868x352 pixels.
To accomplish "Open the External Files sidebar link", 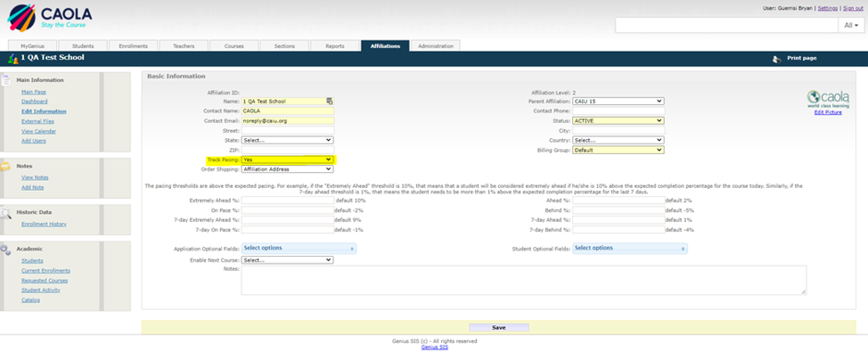I will [37, 121].
